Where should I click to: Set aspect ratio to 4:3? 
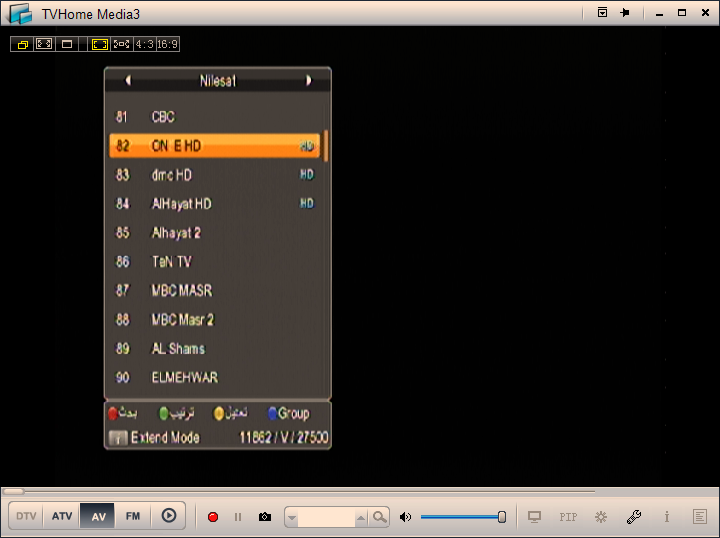[x=144, y=44]
